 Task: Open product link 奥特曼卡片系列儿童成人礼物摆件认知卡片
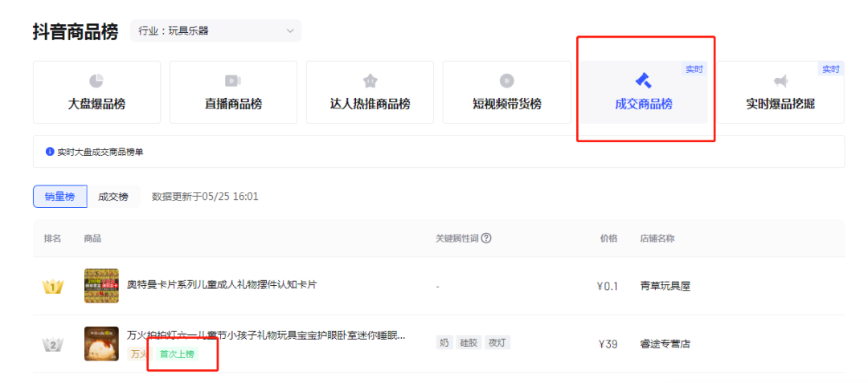point(222,284)
